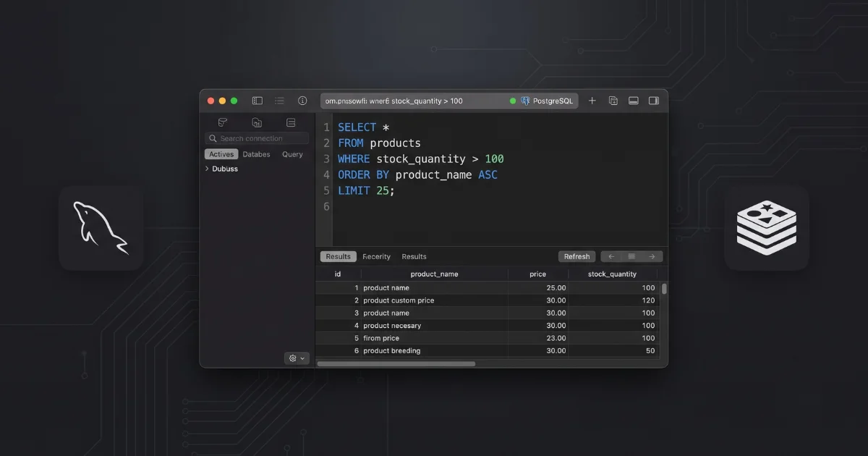868x456 pixels.
Task: Click the stock quantity value 50
Action: click(650, 351)
